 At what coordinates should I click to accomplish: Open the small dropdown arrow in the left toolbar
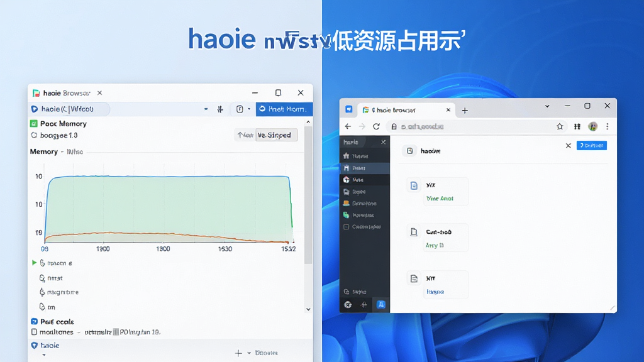tap(206, 109)
